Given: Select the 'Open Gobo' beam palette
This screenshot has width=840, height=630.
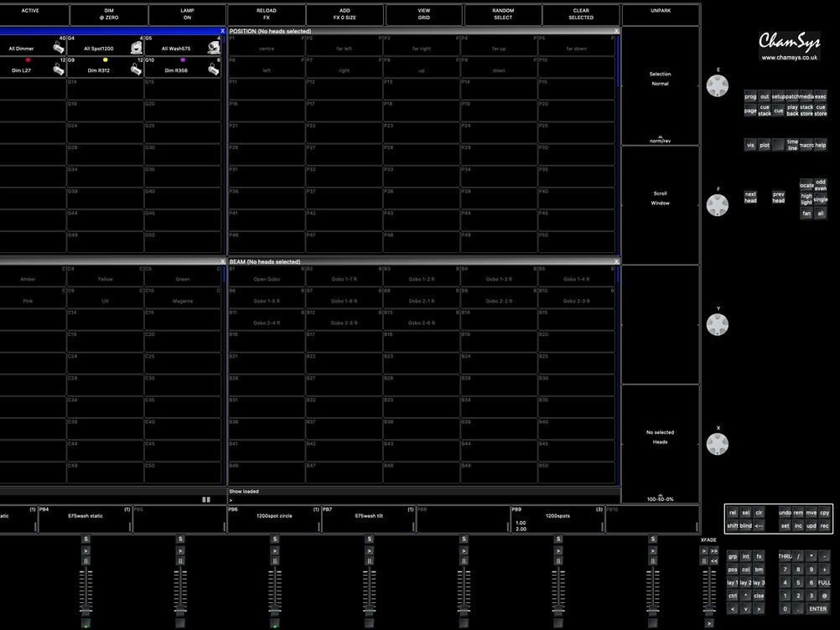Looking at the screenshot, I should click(x=267, y=276).
